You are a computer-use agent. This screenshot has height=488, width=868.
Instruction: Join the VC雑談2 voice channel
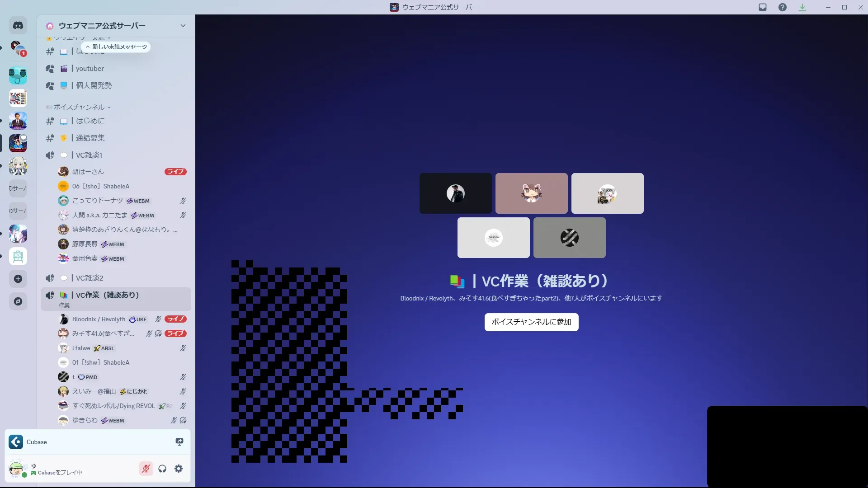(89, 278)
